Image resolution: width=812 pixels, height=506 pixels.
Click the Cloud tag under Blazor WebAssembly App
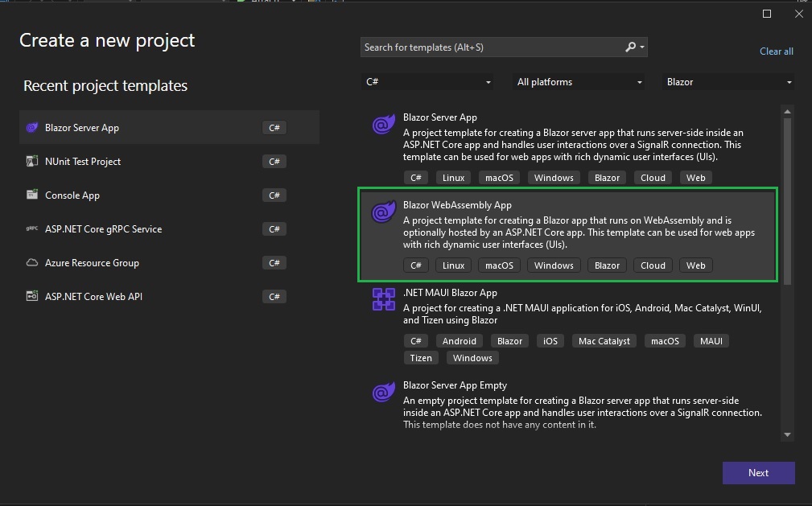point(653,265)
